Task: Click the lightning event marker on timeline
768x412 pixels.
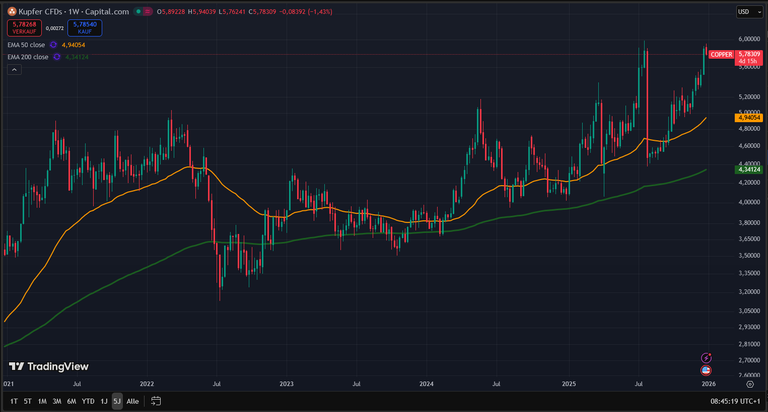Action: point(707,357)
